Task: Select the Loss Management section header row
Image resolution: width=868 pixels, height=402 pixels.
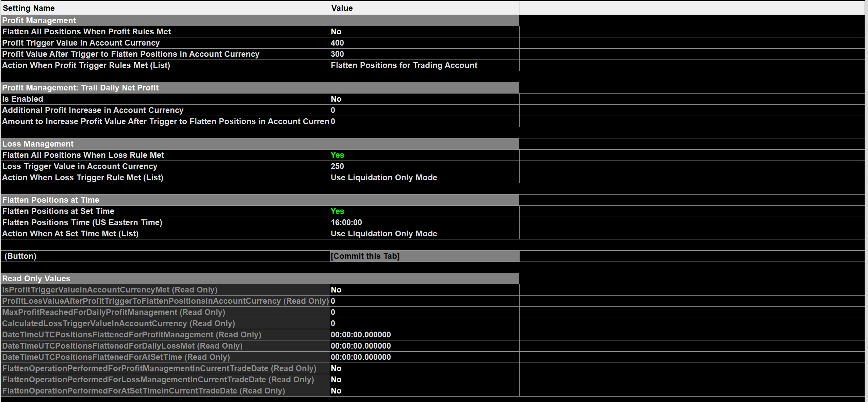Action: point(260,144)
